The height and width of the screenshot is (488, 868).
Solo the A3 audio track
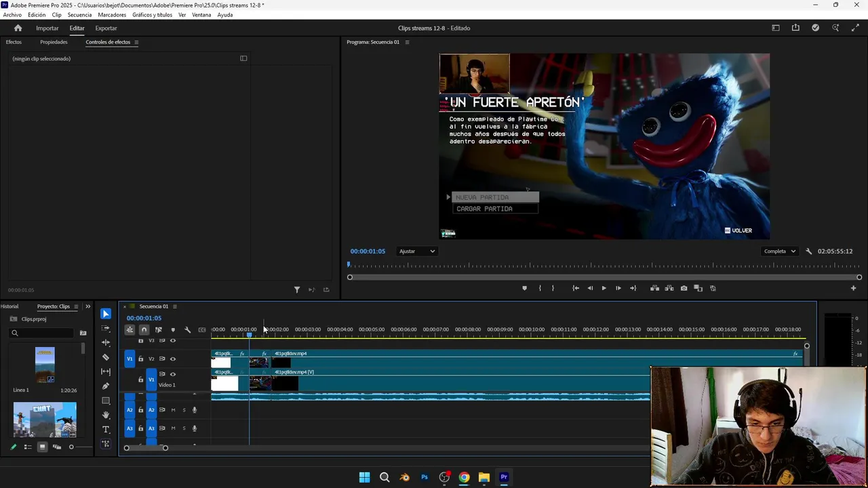click(184, 428)
